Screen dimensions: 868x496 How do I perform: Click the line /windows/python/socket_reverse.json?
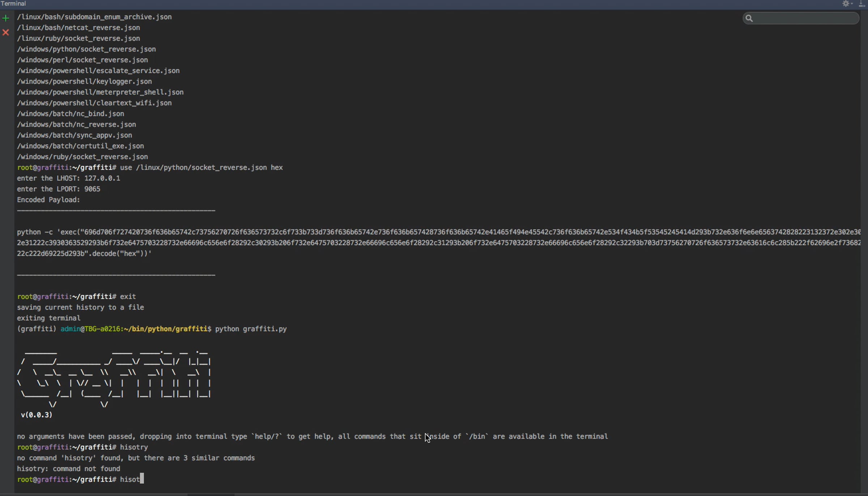86,49
